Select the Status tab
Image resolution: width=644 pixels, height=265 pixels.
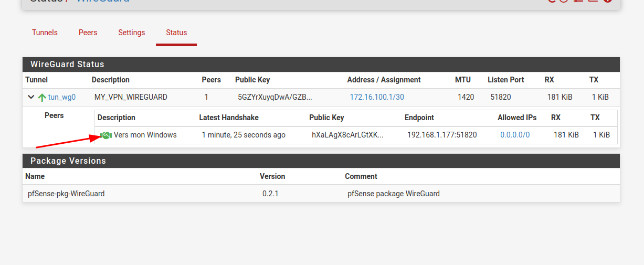click(x=176, y=33)
